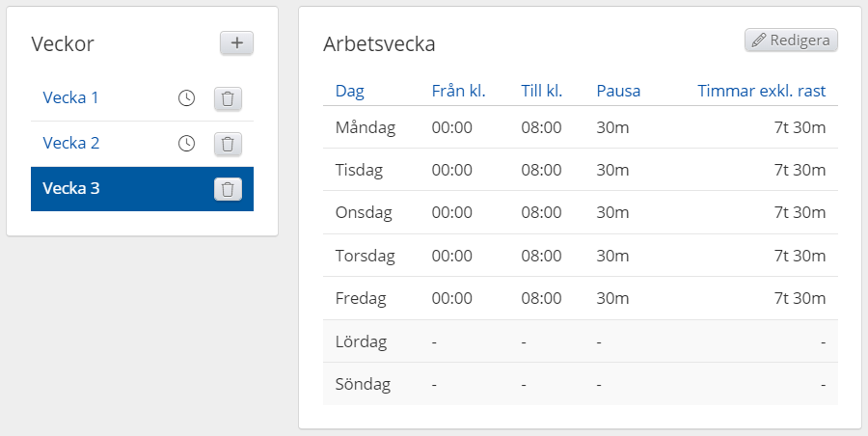
Task: Click the Från kl. column header
Action: click(x=458, y=91)
